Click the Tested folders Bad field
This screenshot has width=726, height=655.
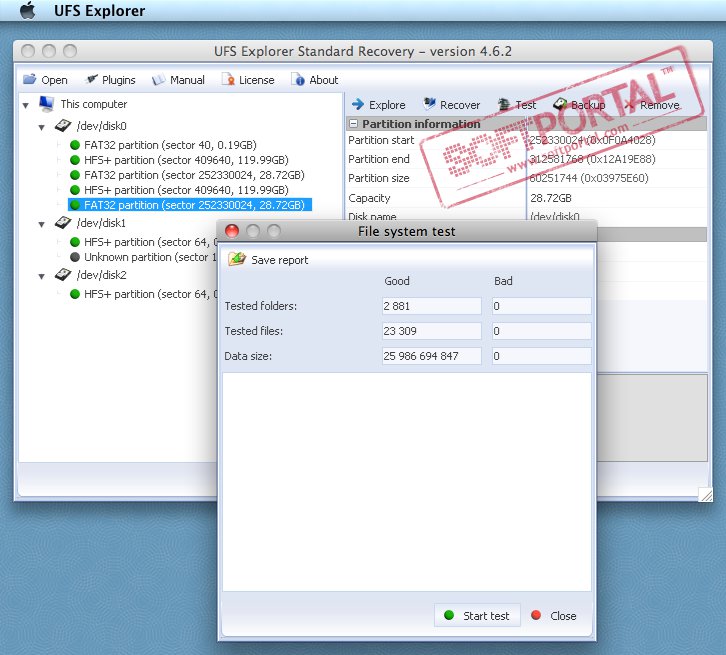(541, 306)
